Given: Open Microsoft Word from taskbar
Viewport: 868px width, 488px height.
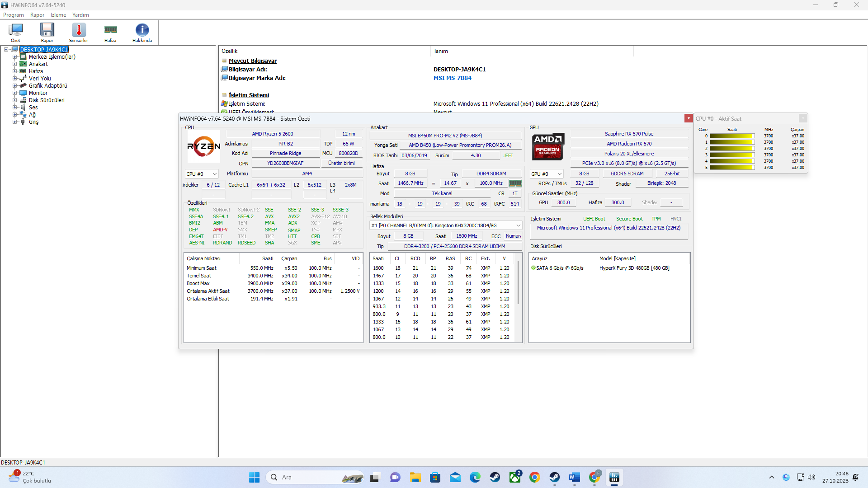Looking at the screenshot, I should coord(575,477).
